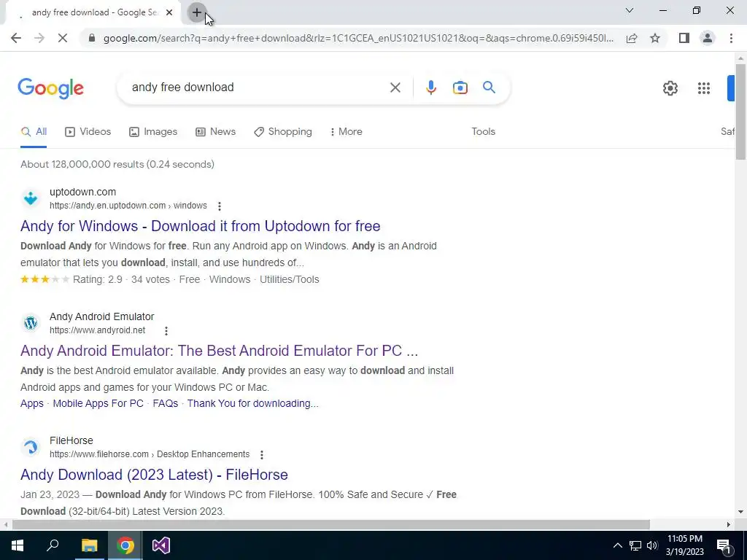Open Visual Studio from the taskbar

point(161,545)
